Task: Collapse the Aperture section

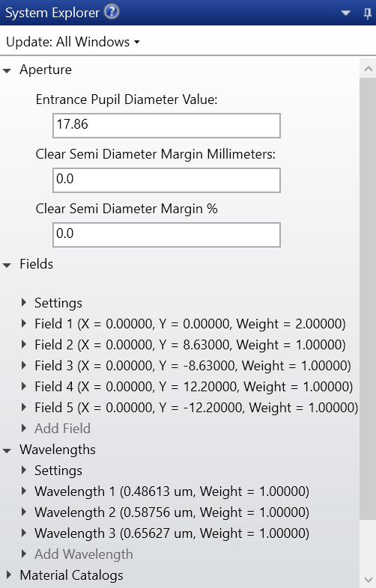Action: pos(7,70)
